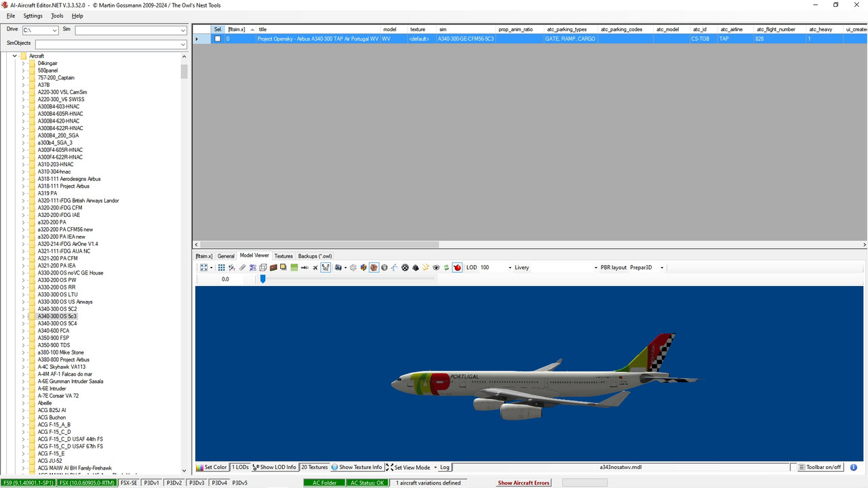
Task: Open the Tools menu
Action: 57,16
